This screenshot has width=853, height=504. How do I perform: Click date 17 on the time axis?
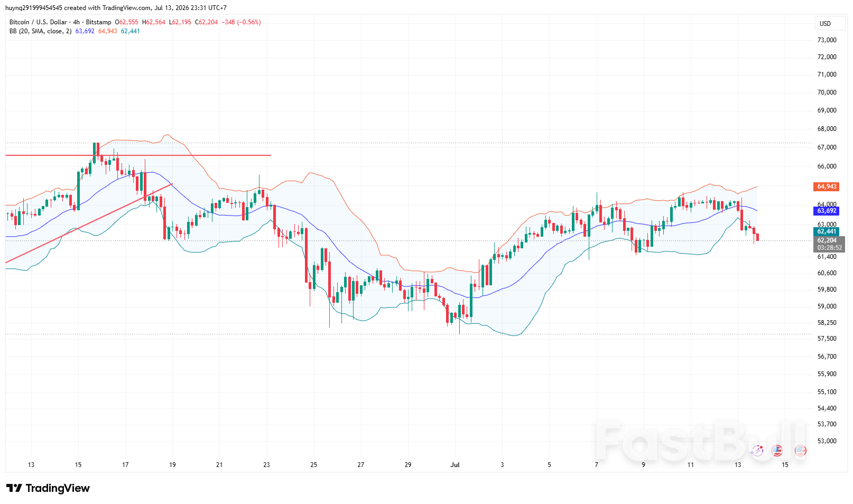(x=125, y=465)
